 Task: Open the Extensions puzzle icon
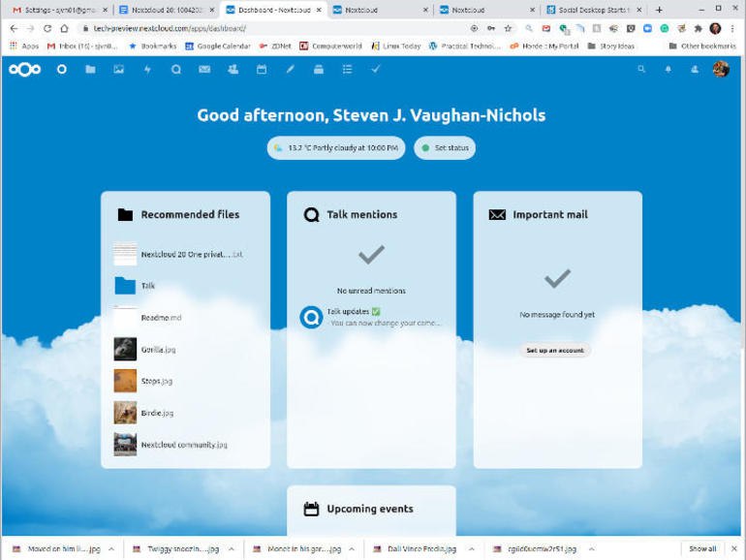pyautogui.click(x=698, y=28)
